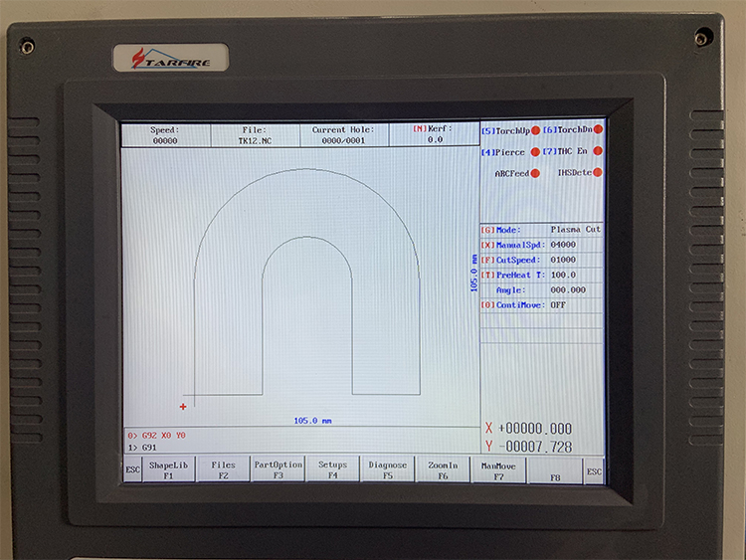746x560 pixels.
Task: Click the red origin cross marker
Action: click(183, 406)
